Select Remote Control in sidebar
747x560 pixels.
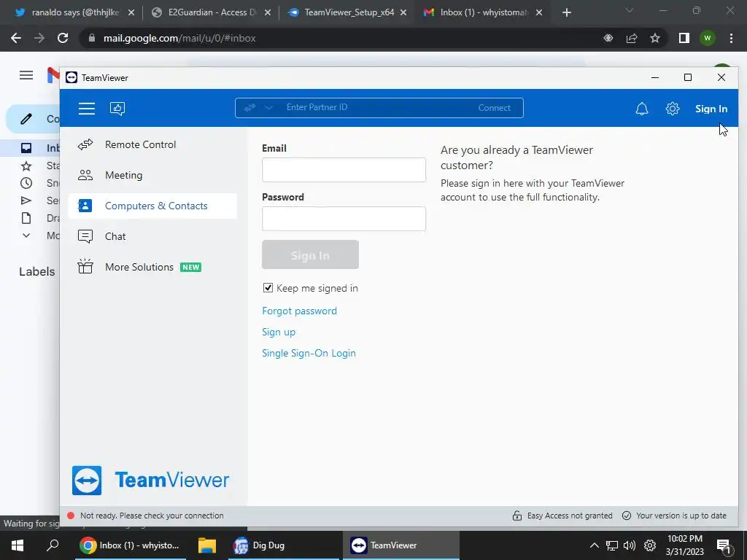[x=152, y=144]
